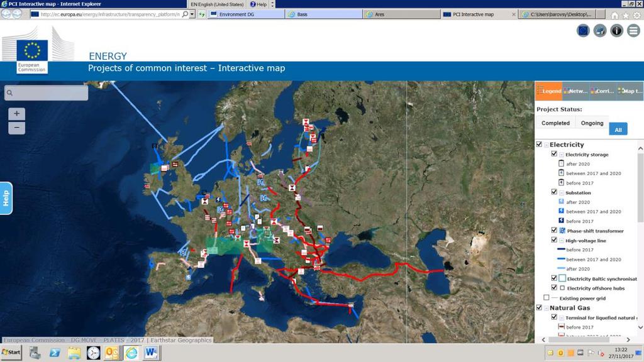
Task: Uncheck Electricity offshore hubs checkbox
Action: point(554,288)
